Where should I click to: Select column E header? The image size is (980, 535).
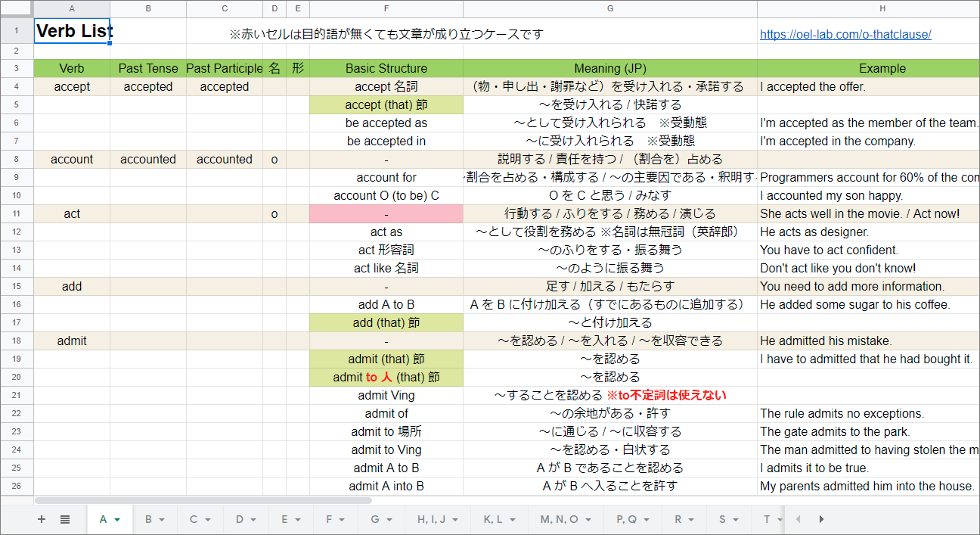(298, 8)
